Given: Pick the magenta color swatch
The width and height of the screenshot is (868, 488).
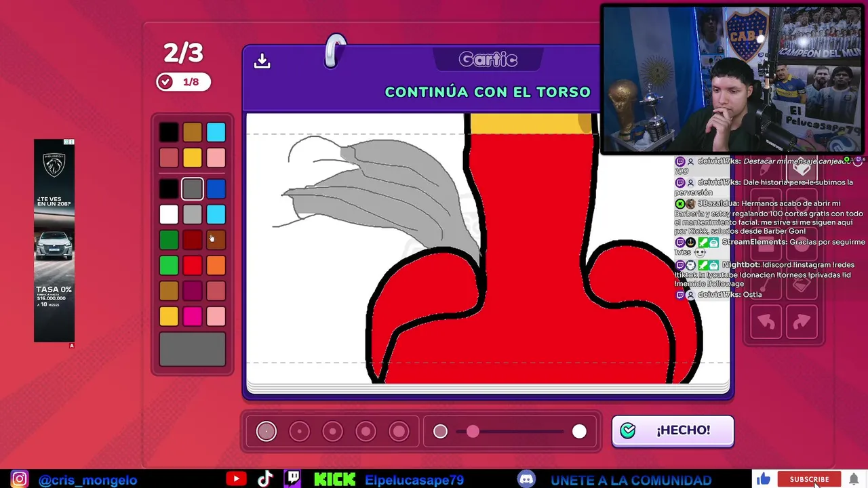Looking at the screenshot, I should point(192,317).
